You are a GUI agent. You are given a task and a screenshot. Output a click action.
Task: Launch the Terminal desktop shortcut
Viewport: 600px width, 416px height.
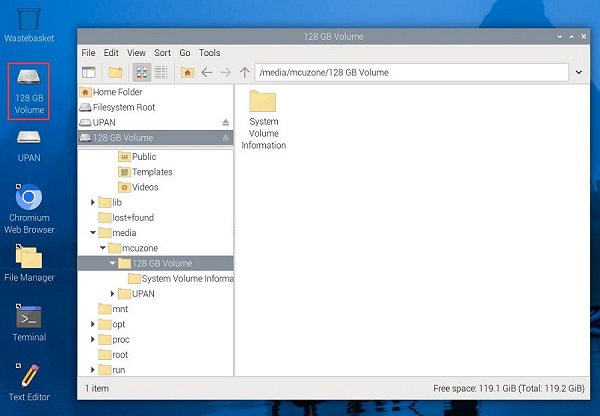click(x=29, y=323)
